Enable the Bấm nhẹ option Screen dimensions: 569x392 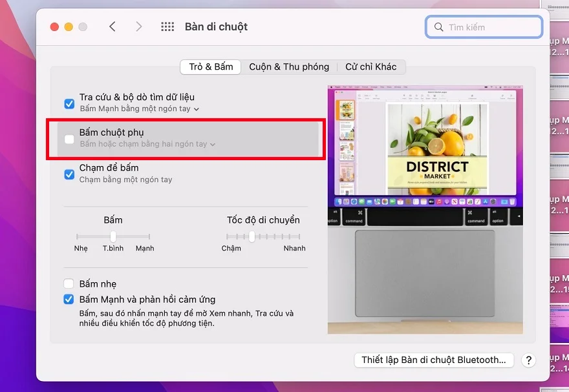coord(69,284)
